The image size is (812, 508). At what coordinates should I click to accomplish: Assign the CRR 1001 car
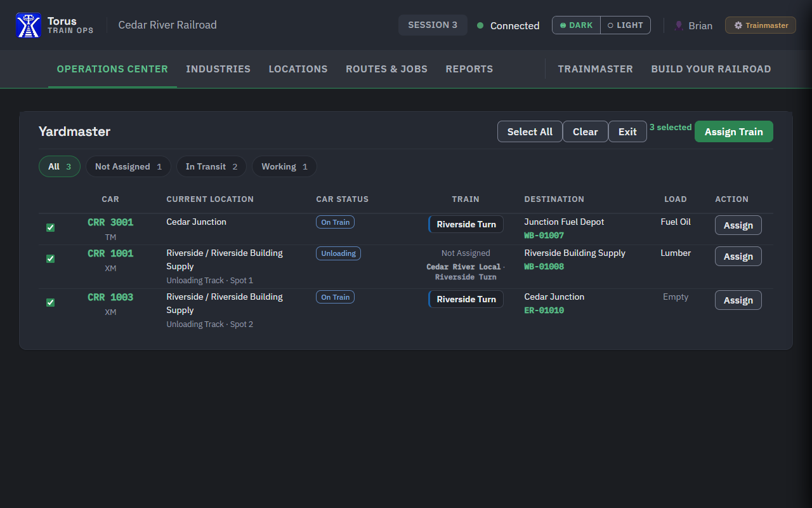click(x=738, y=257)
